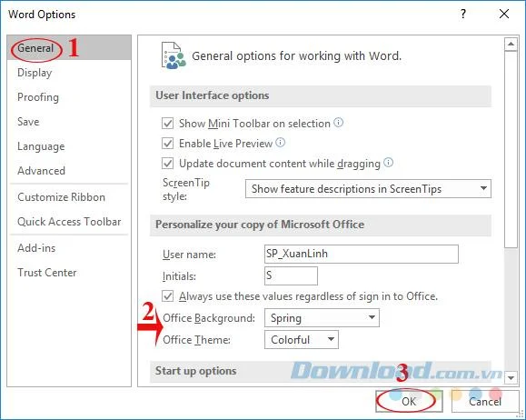
Task: Click the scrollbar up arrow
Action: pos(511,44)
